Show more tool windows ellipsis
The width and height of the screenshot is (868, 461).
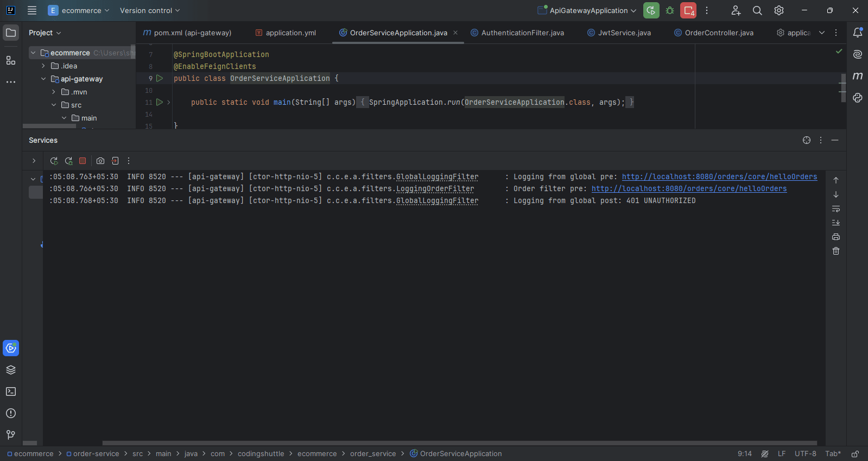click(x=11, y=82)
